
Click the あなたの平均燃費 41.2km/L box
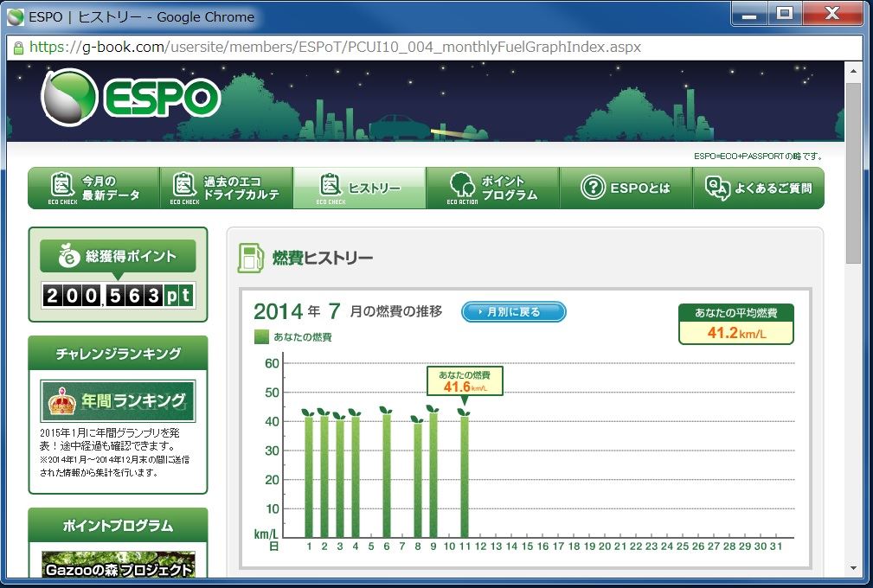click(x=736, y=324)
